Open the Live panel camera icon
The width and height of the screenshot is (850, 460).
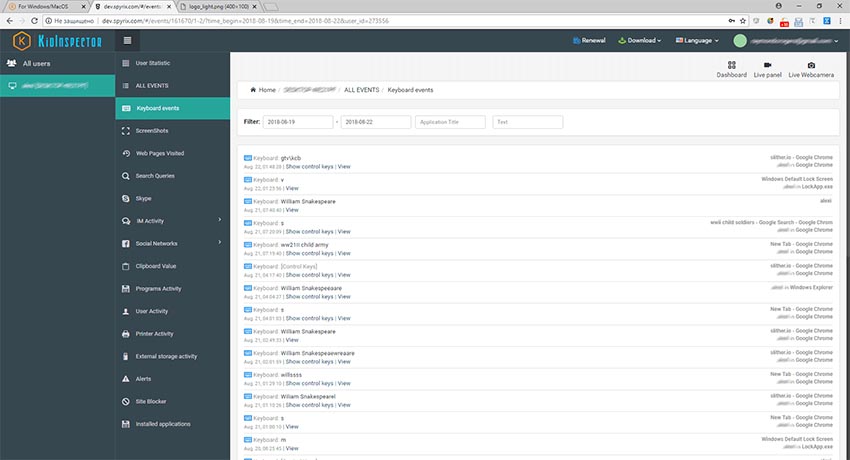click(767, 65)
